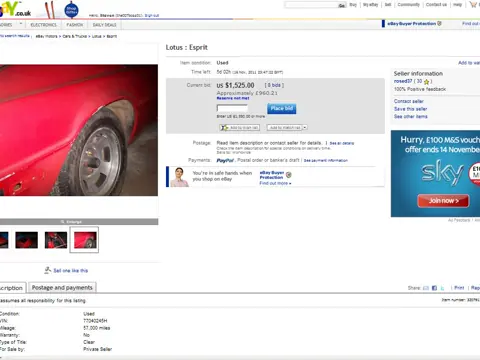
Task: Click eBay Buyer Protection link in header bar
Action: pos(412,24)
